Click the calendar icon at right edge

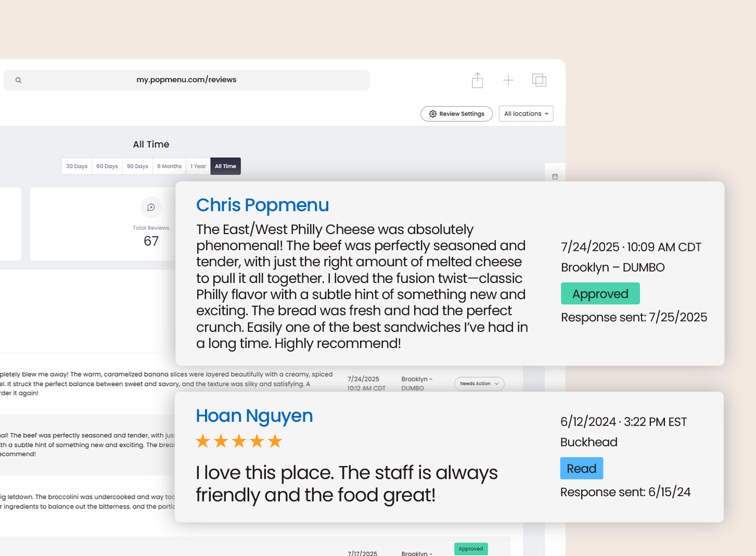pos(555,177)
